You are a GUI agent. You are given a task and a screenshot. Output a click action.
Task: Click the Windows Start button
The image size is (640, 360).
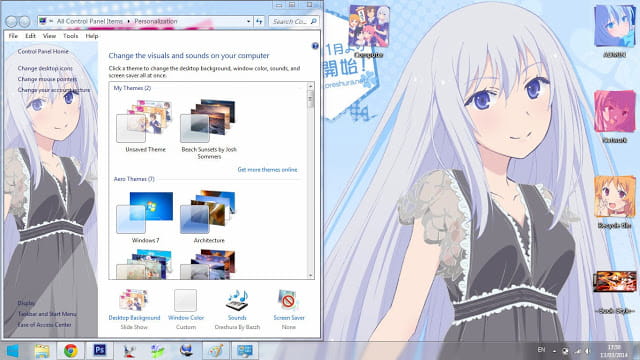13,351
